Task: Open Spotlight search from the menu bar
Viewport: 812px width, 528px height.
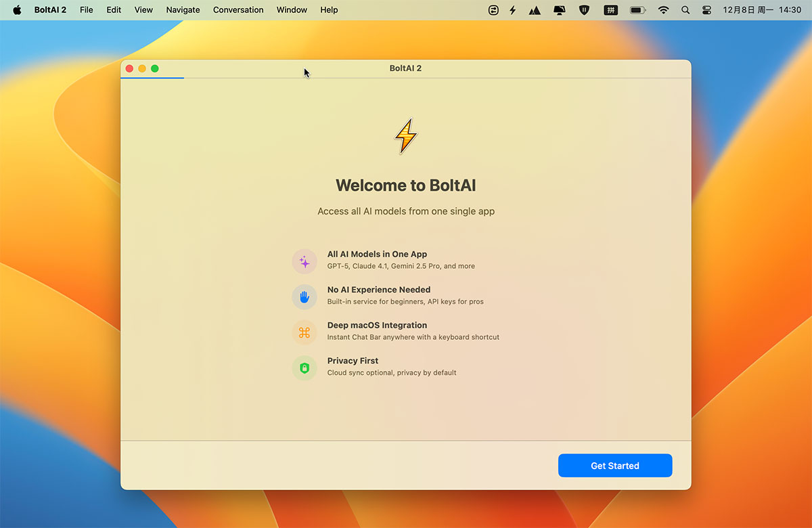Action: [685, 10]
